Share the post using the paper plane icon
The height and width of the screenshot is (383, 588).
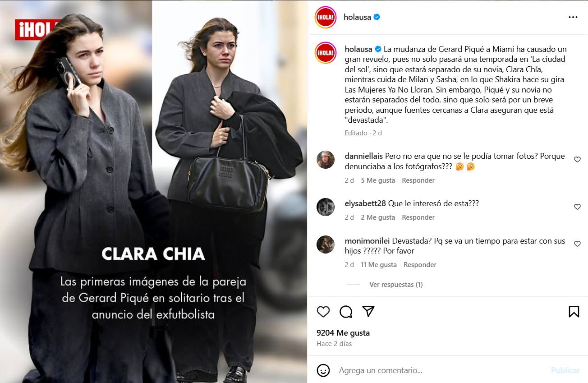368,312
